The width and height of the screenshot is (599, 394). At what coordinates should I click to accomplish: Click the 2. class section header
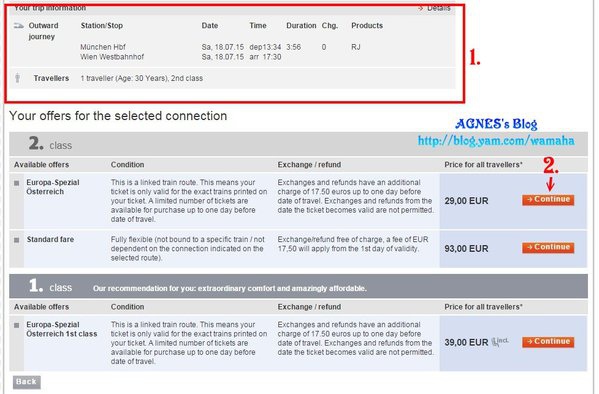(298, 144)
